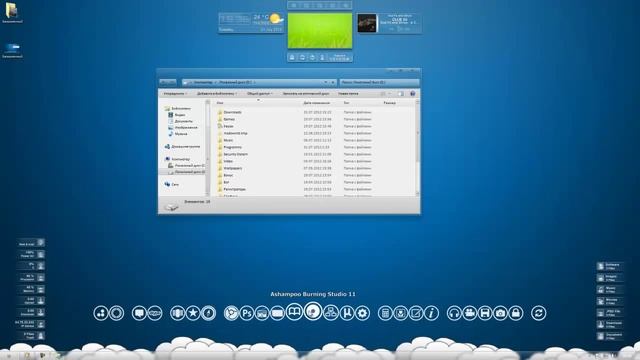Sort by Дата изменения column header
The height and width of the screenshot is (360, 640).
pos(316,103)
